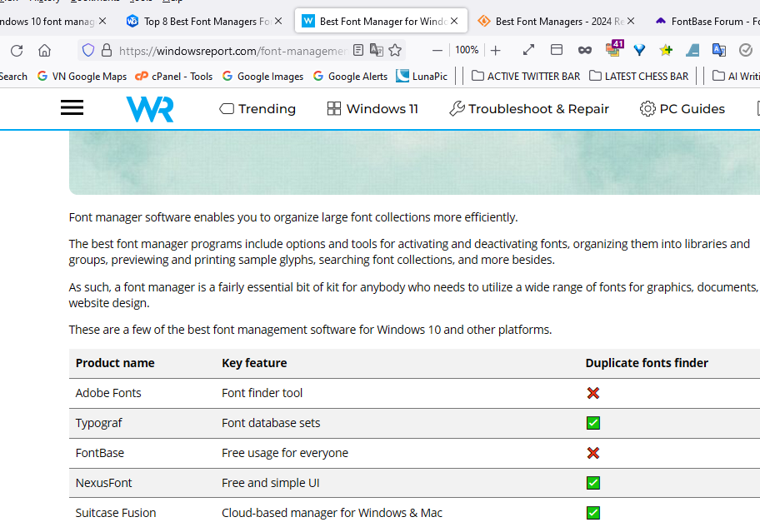This screenshot has height=532, width=760.
Task: Click the yellow star with plus extension icon
Action: (x=666, y=50)
